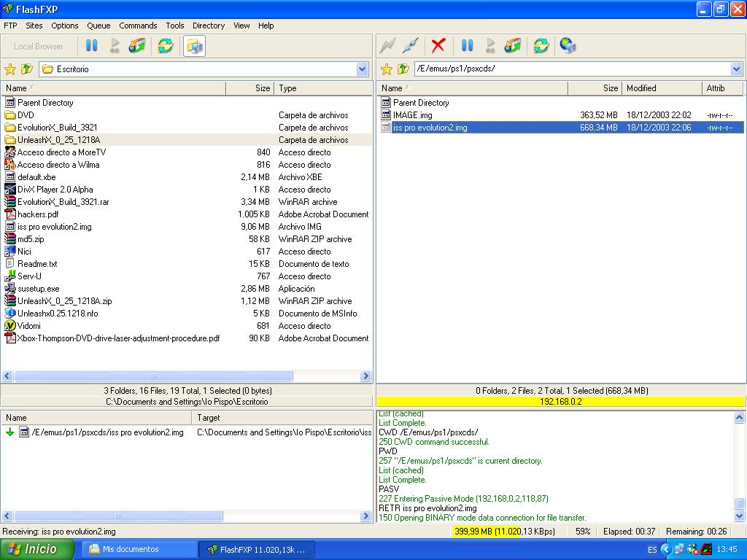The height and width of the screenshot is (560, 747).
Task: Click the disconnect plug icon
Action: coord(410,46)
